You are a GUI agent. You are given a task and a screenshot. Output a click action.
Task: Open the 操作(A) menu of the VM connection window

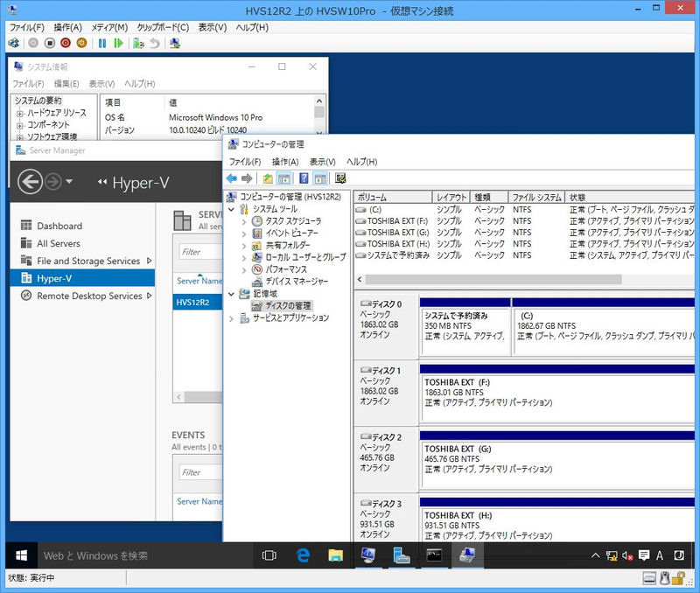(x=68, y=28)
